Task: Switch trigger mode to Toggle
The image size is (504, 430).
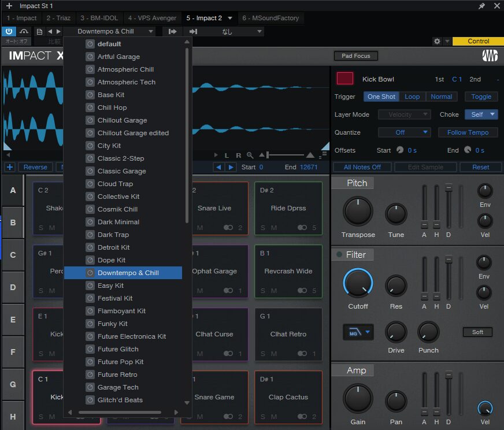Action: pos(481,97)
